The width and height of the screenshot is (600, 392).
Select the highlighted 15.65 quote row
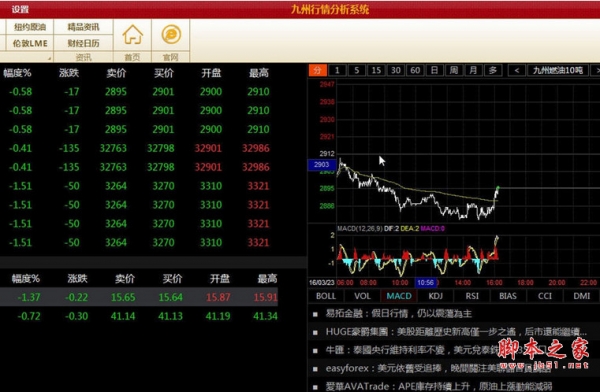[x=139, y=297]
